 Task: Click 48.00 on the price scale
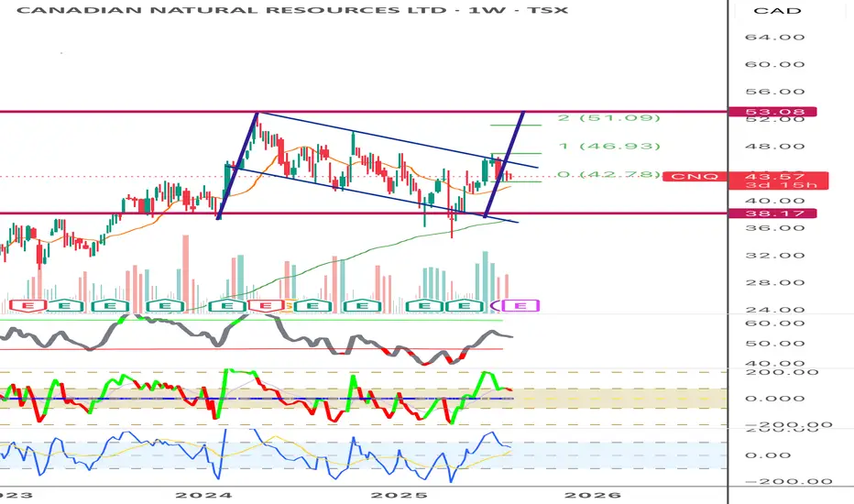pyautogui.click(x=774, y=146)
